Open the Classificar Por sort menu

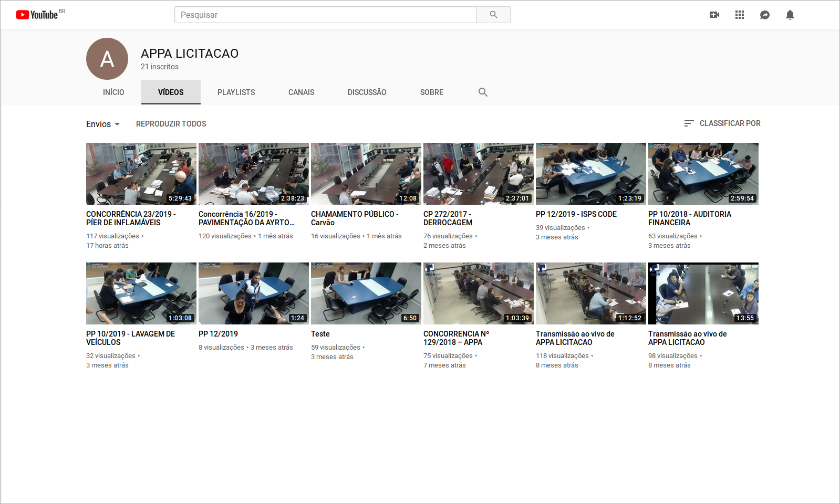coord(722,123)
